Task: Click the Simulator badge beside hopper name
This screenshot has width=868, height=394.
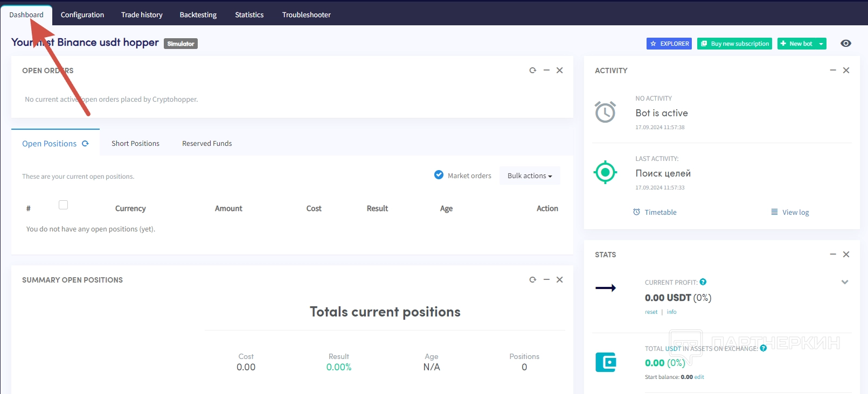Action: tap(180, 44)
